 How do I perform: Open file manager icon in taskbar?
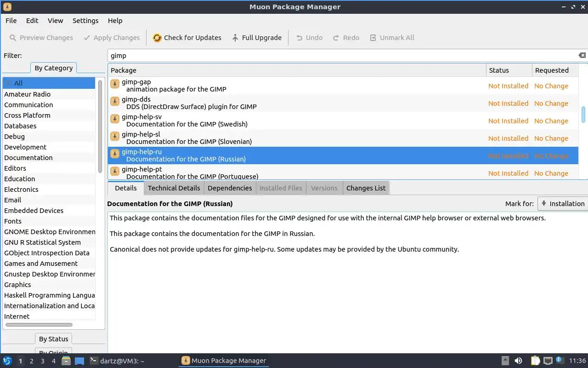(66, 361)
